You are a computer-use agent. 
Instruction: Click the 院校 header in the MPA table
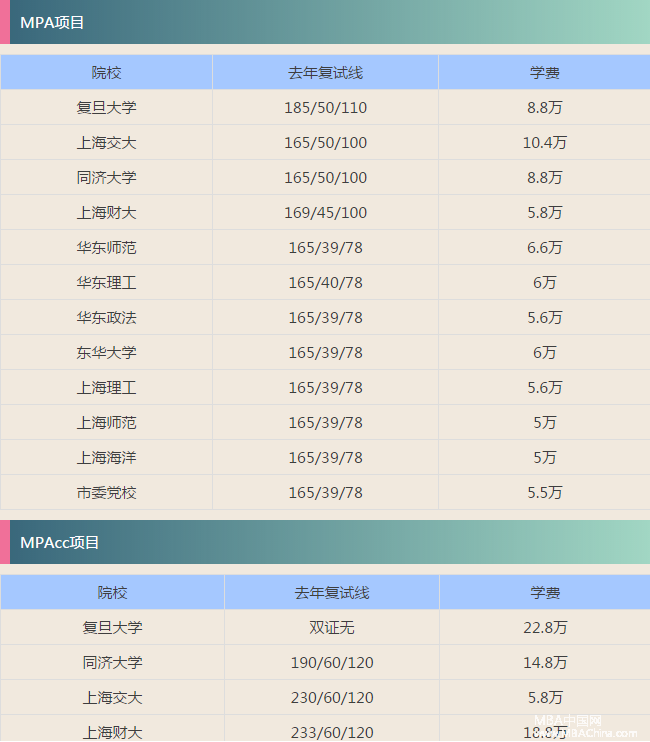pos(106,73)
